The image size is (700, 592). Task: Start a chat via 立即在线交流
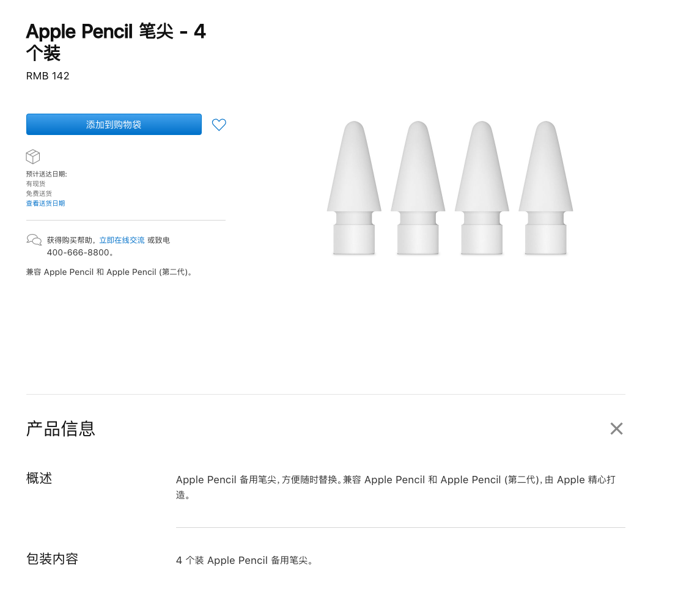(x=122, y=240)
